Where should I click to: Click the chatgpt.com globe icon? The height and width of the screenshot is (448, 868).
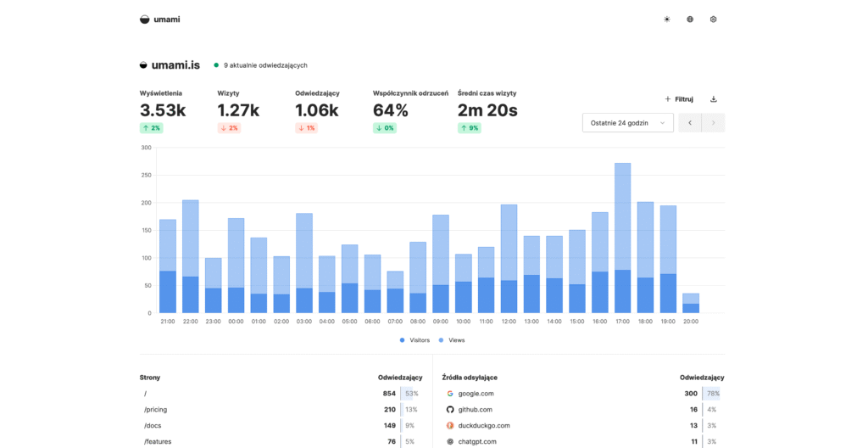click(x=450, y=442)
